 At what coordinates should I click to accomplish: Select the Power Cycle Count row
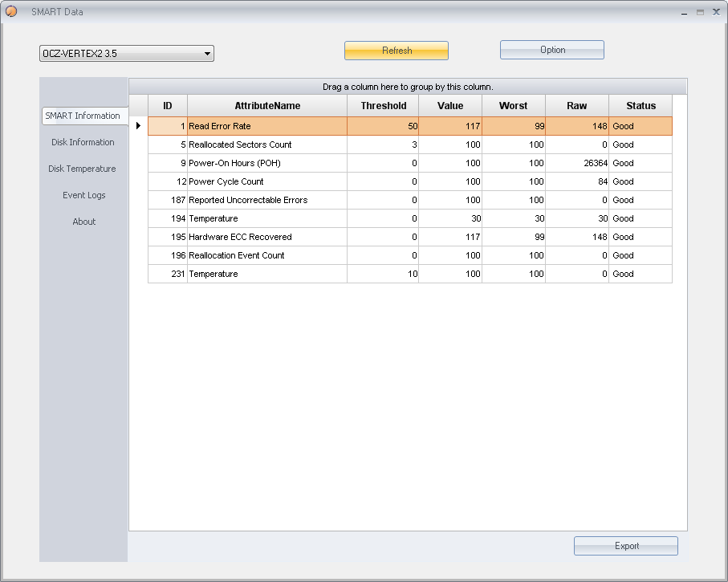[410, 181]
